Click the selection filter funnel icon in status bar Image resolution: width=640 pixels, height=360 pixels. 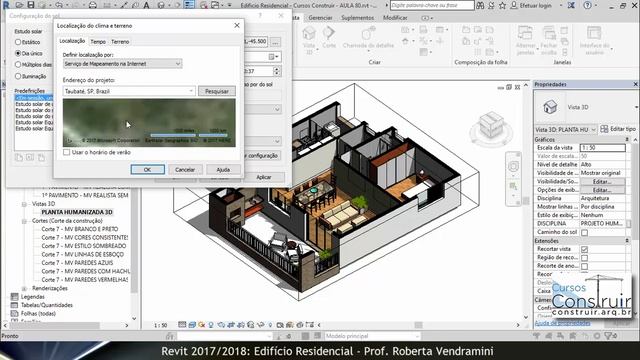coord(609,336)
